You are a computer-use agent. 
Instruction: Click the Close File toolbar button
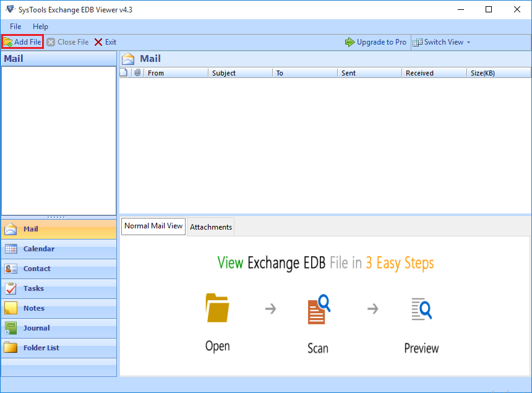coord(67,41)
